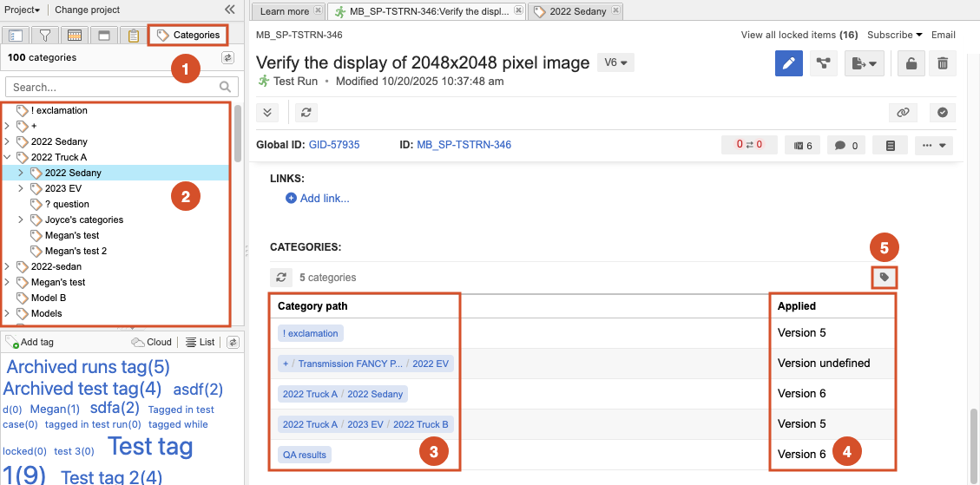This screenshot has width=980, height=485.
Task: Open the comments bubble counter
Action: click(x=846, y=146)
